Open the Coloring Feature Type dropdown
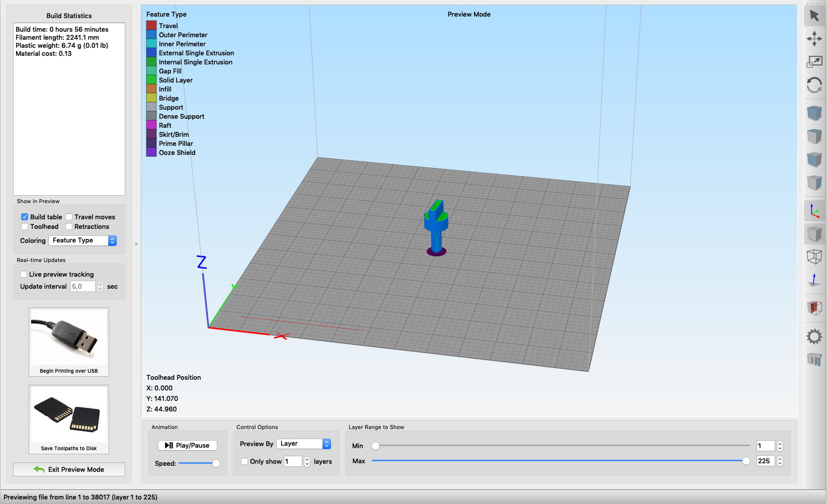Viewport: 827px width, 504px height. click(82, 240)
